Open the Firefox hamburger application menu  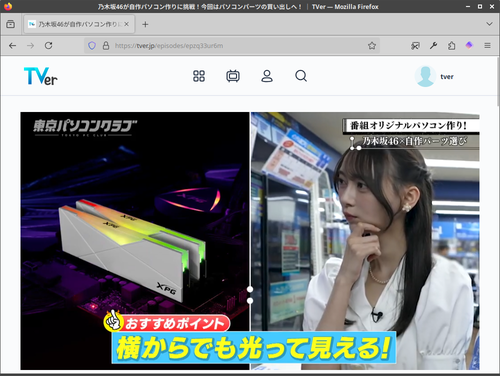[487, 46]
